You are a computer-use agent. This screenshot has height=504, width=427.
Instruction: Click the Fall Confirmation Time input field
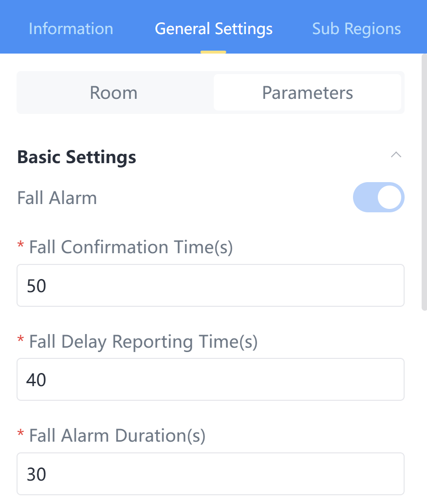(210, 285)
